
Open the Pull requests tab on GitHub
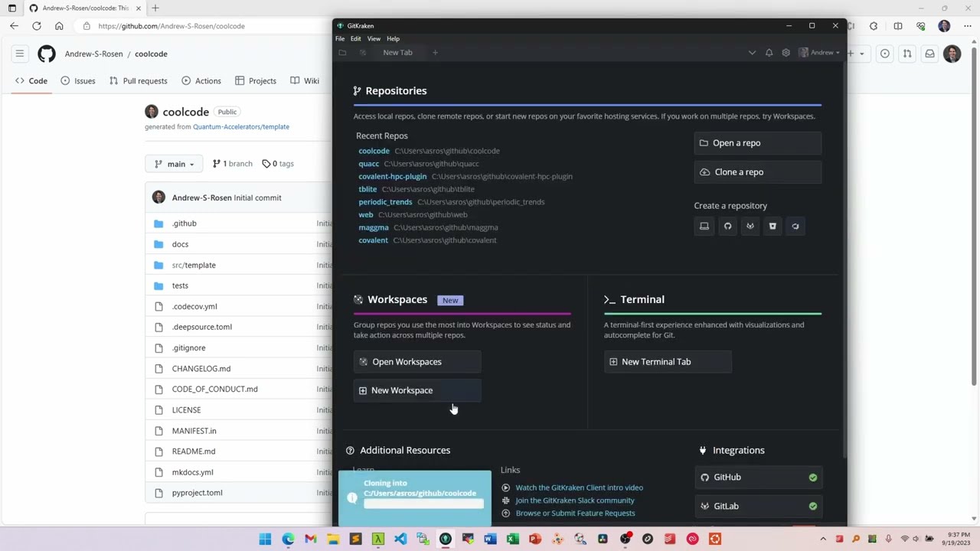click(138, 80)
